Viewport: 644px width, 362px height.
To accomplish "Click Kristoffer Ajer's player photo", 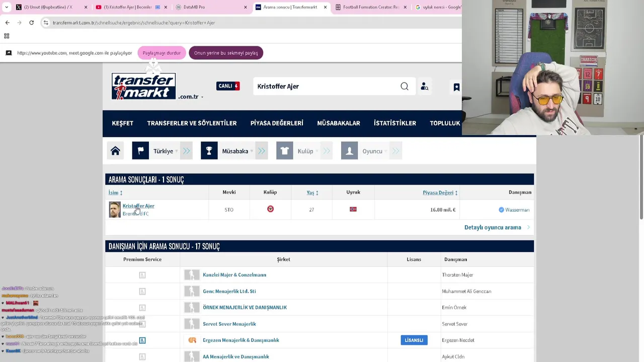I will pos(115,210).
